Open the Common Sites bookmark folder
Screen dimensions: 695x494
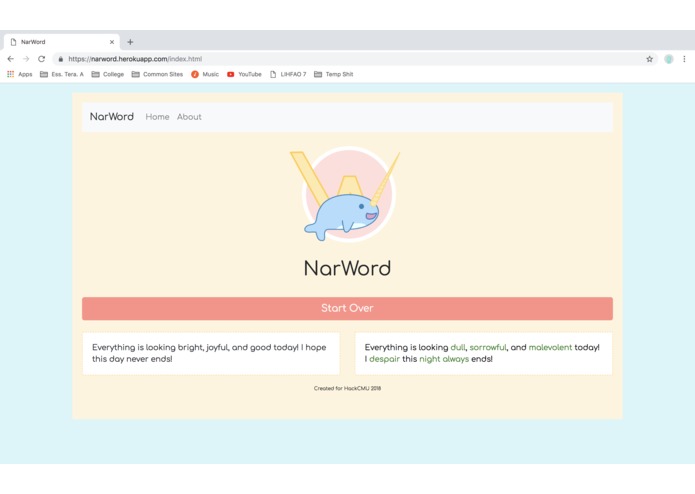click(x=157, y=74)
